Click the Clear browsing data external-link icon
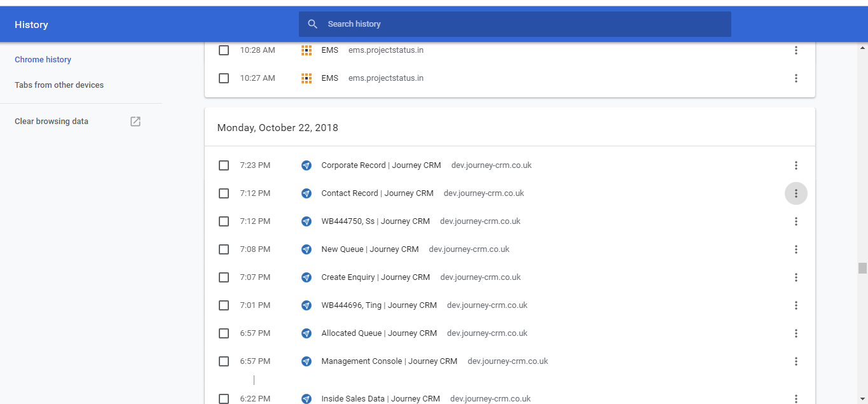The width and height of the screenshot is (868, 404). (135, 122)
